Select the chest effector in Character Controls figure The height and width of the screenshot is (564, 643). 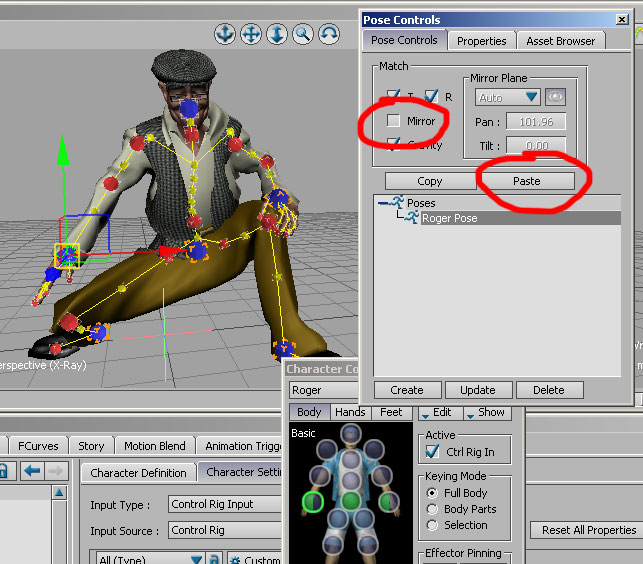pos(351,459)
